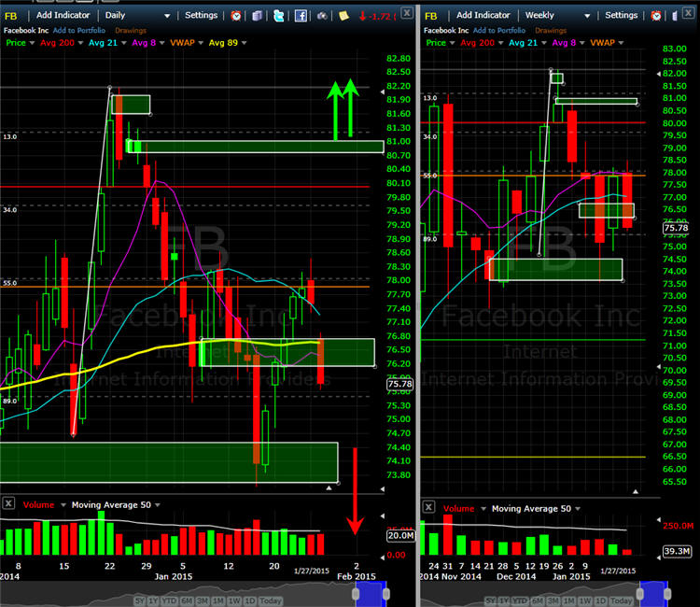
Task: Click the 75.78 current price label on Weekly chart
Action: [x=676, y=228]
